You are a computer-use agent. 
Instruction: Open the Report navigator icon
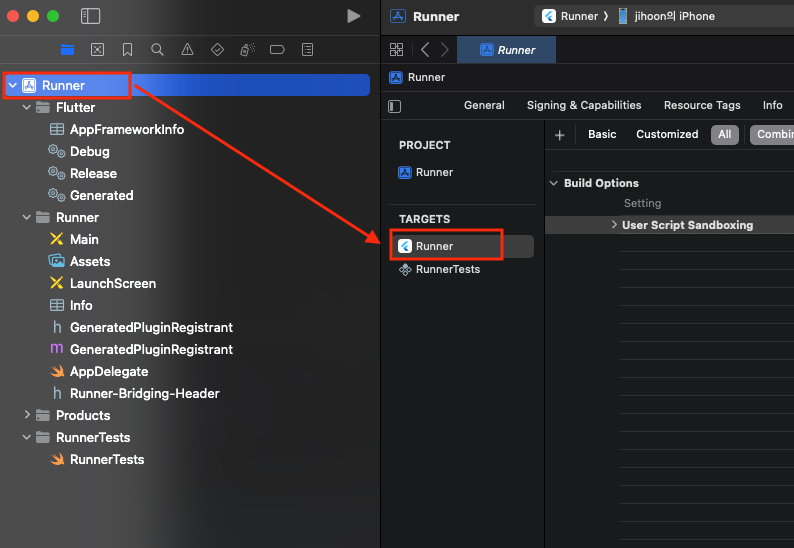click(307, 50)
